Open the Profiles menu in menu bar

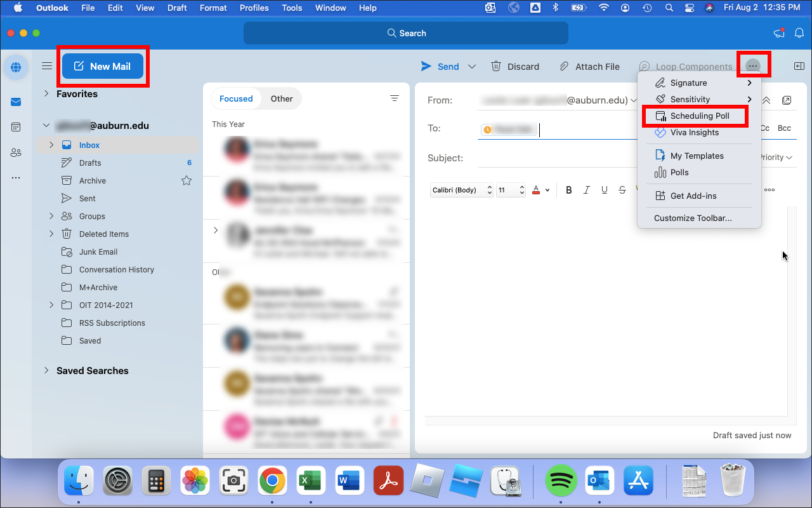(254, 8)
